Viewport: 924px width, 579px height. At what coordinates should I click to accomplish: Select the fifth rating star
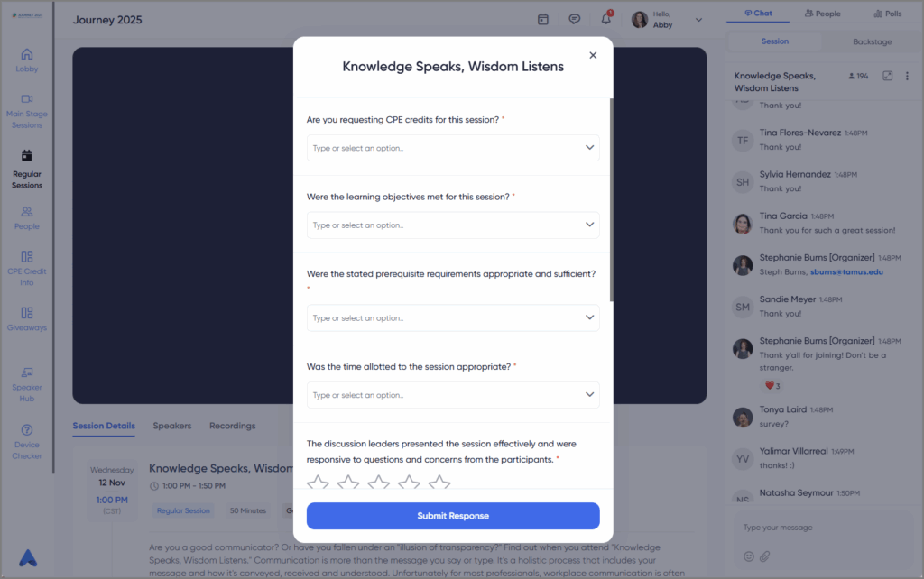tap(439, 483)
